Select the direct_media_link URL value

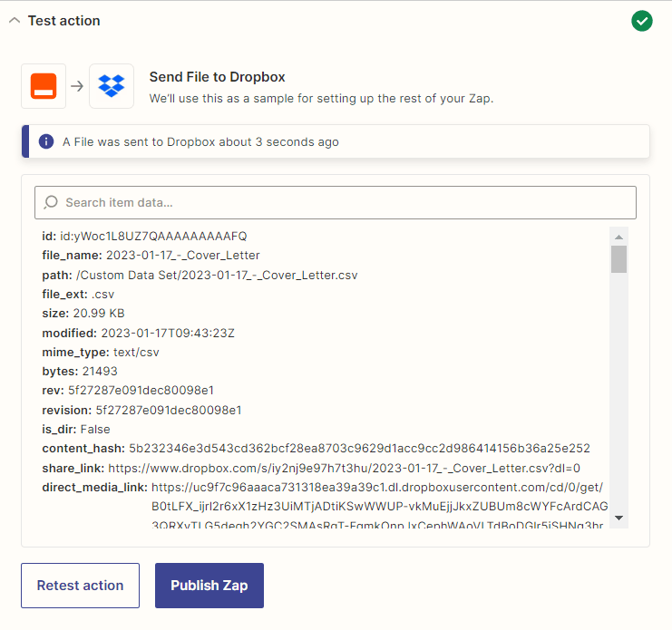coord(377,487)
